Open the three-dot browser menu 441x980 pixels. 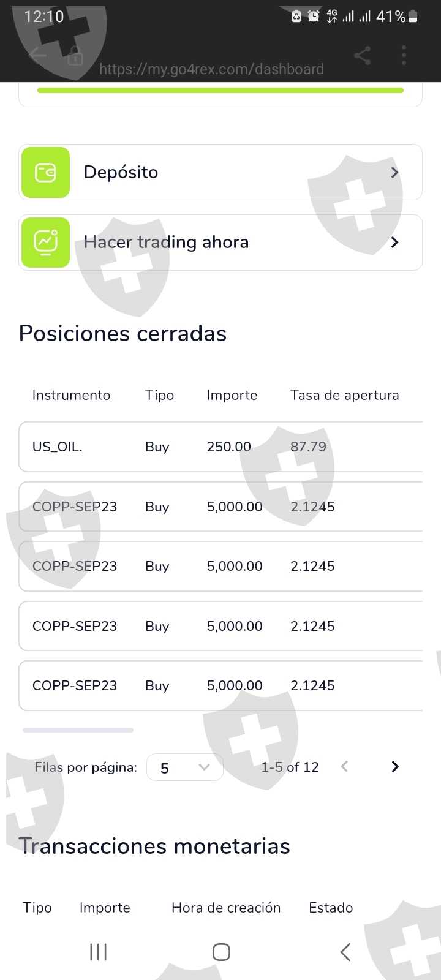point(404,56)
